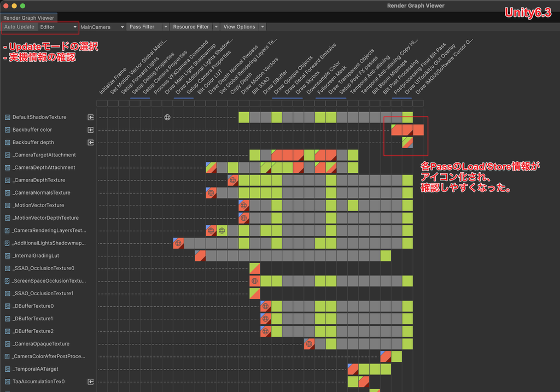Viewport: 560px width, 392px height.
Task: Click the import icon next to TaaAccumulationTex0
Action: pos(91,382)
